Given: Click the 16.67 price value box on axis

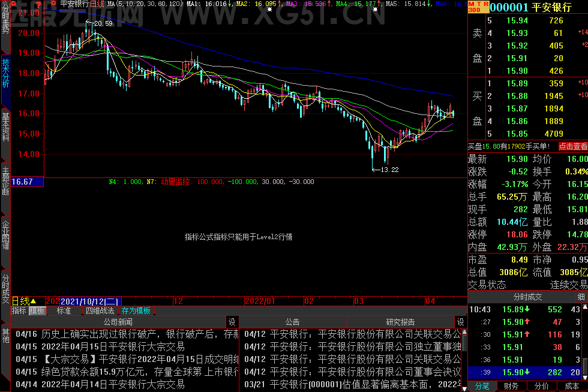Looking at the screenshot, I should 28,182.
